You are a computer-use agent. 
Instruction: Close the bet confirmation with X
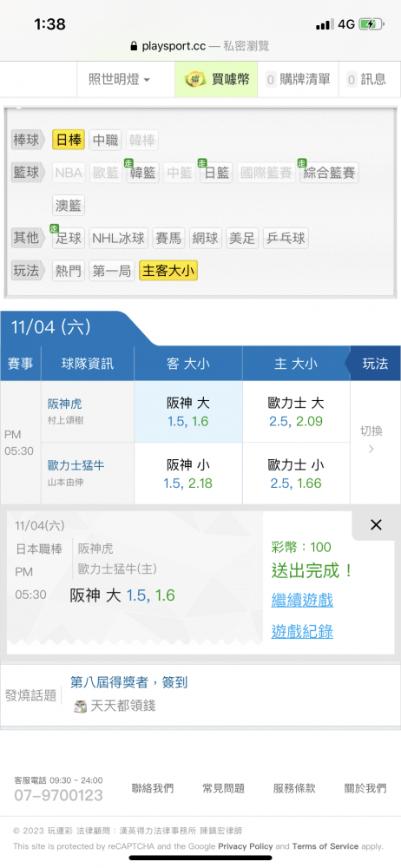click(376, 525)
